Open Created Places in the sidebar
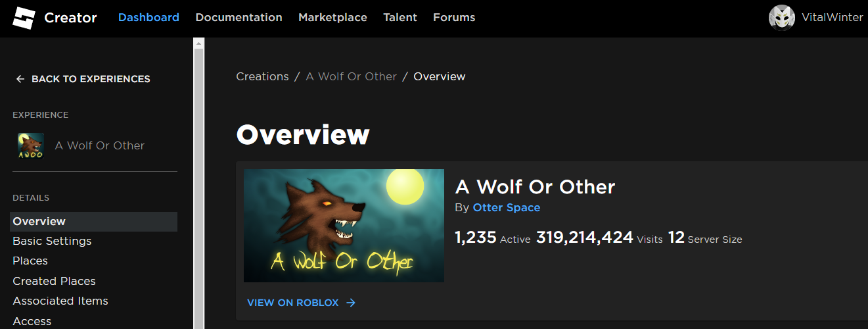 [x=54, y=281]
